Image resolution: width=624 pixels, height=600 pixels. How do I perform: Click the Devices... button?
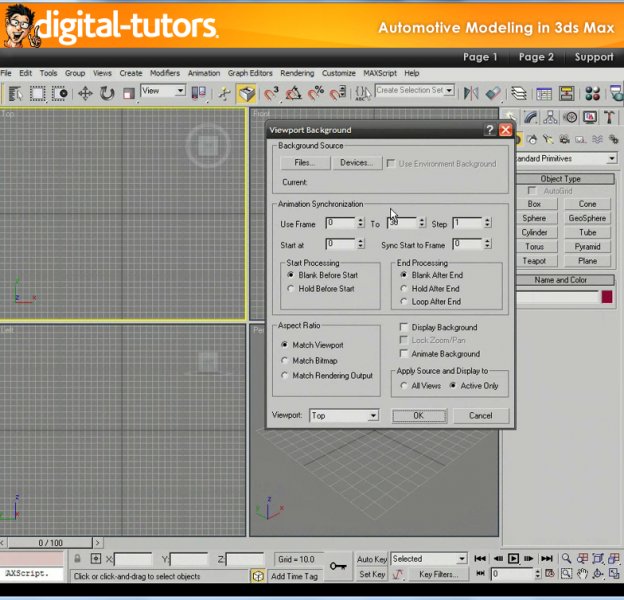(356, 163)
